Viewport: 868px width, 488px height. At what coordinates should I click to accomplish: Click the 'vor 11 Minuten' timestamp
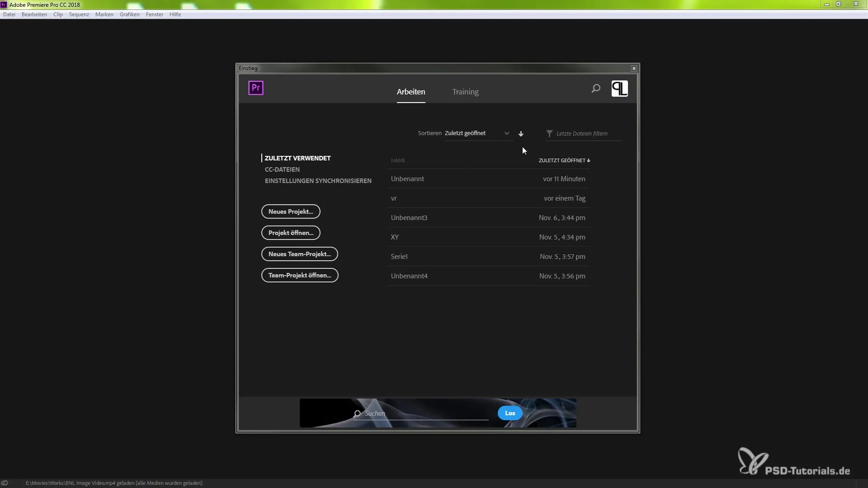pos(564,179)
